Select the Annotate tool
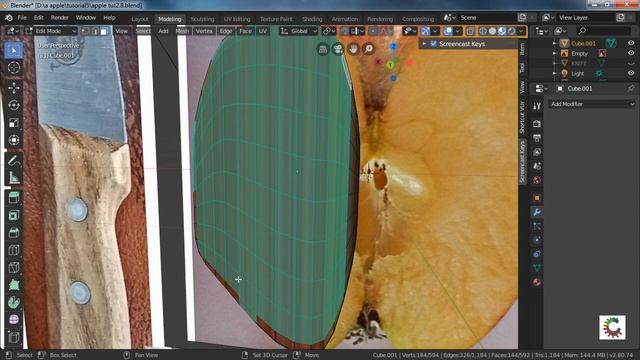The image size is (640, 360). 14,160
